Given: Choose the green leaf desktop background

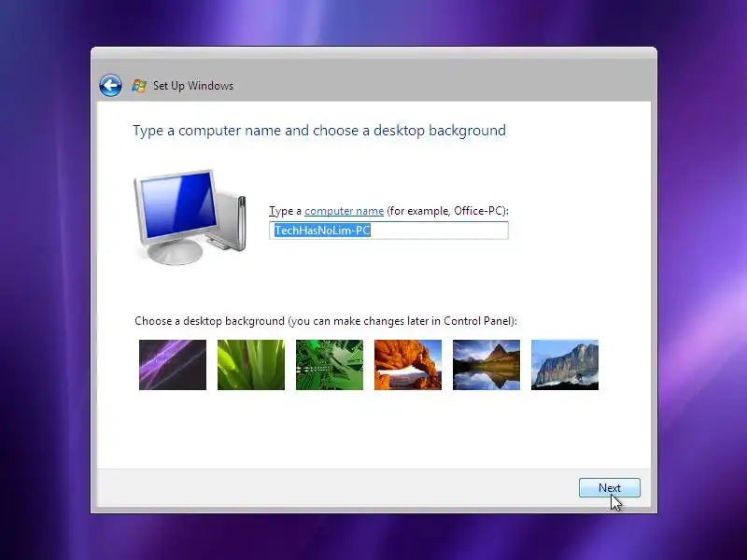Looking at the screenshot, I should (x=251, y=365).
